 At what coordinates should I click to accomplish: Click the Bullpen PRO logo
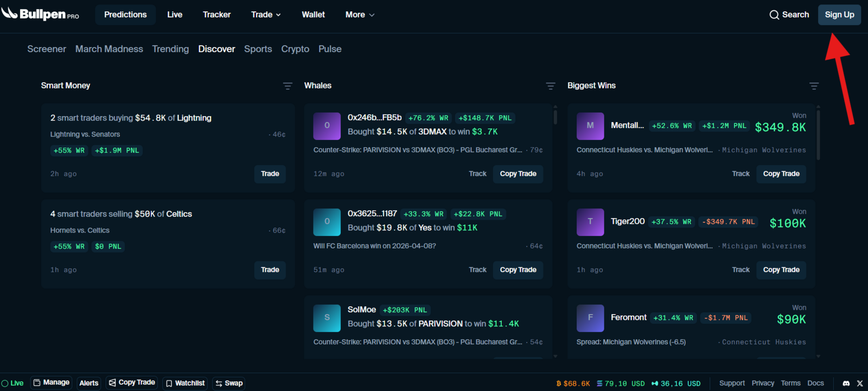coord(40,14)
